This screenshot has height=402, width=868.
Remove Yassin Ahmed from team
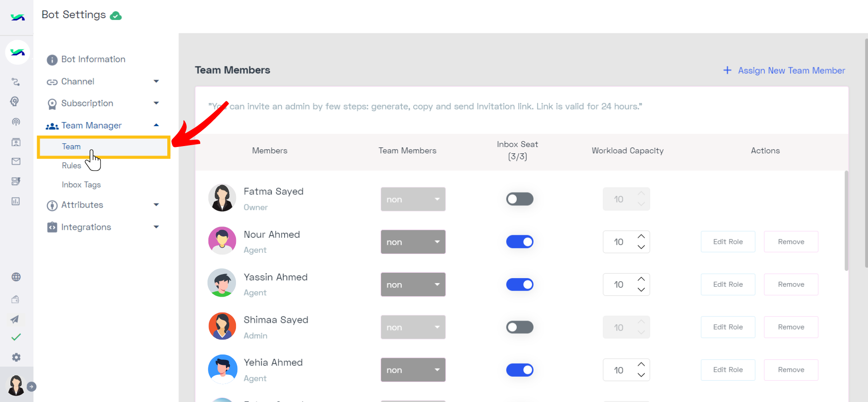pyautogui.click(x=791, y=284)
